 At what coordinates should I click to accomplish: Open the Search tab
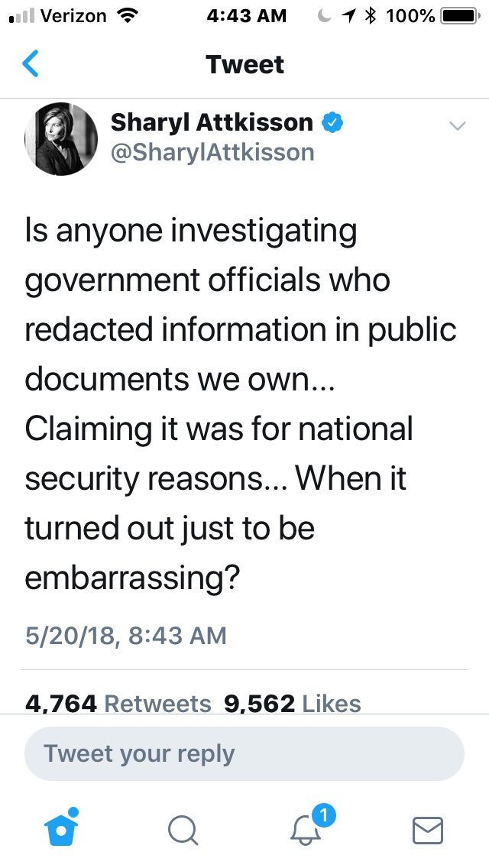click(x=183, y=829)
